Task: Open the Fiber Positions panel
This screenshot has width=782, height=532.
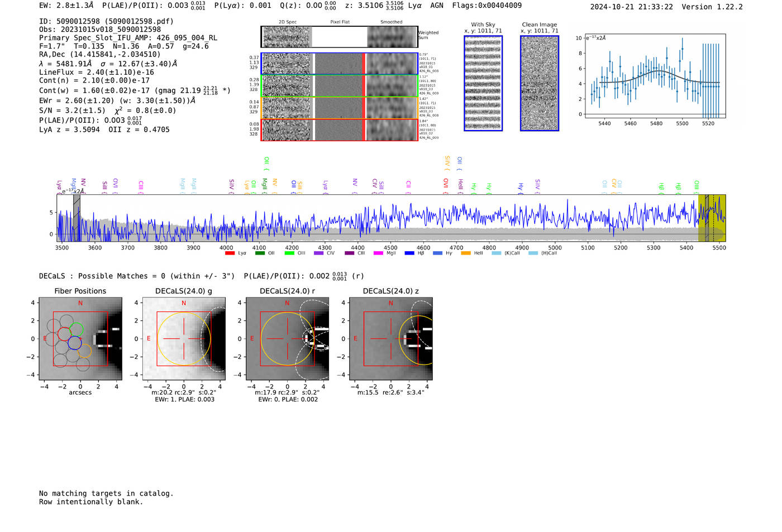Action: [x=80, y=339]
